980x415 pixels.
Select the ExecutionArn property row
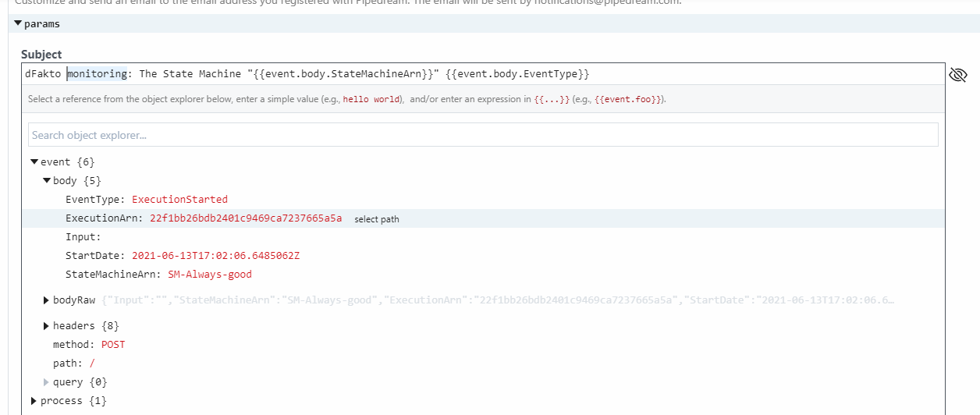(105, 218)
